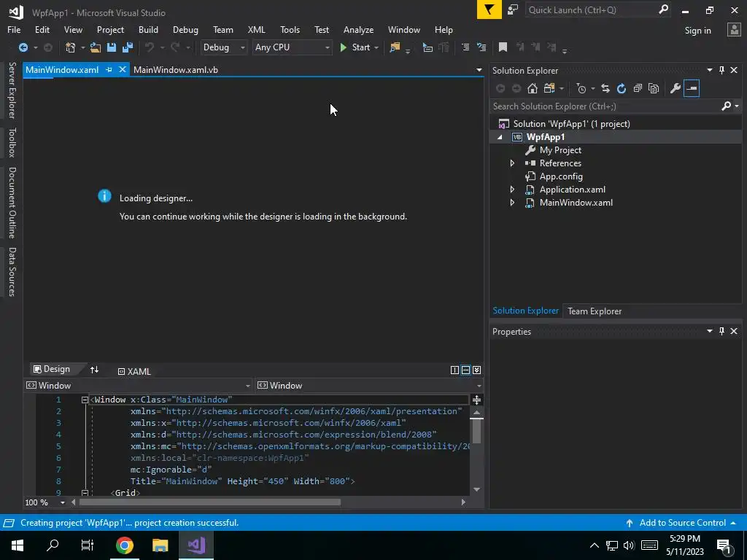747x560 pixels.
Task: Open the Build menu
Action: (148, 29)
